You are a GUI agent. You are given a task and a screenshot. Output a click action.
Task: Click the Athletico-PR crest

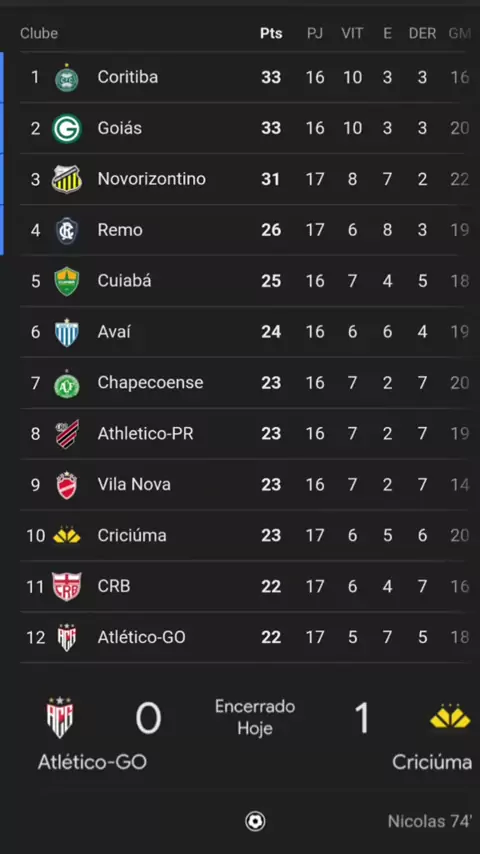click(x=66, y=434)
